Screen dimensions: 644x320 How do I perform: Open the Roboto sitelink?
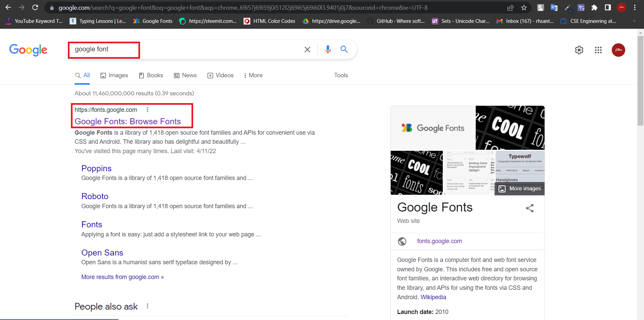(x=95, y=196)
